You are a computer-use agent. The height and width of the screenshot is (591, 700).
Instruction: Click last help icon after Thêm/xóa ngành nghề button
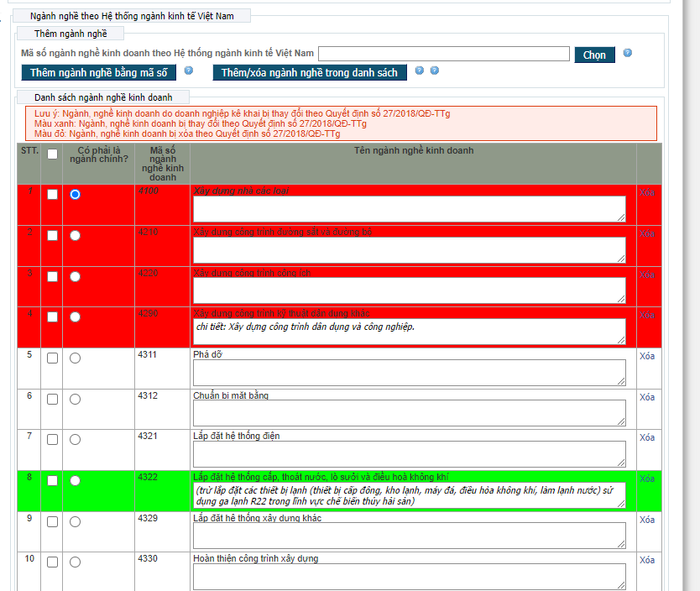pyautogui.click(x=435, y=71)
